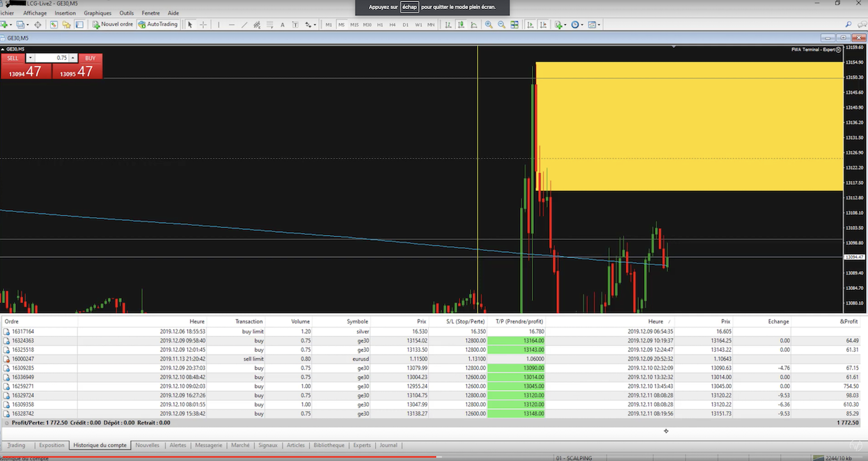
Task: Open the indicators list dropdown
Action: tap(560, 24)
